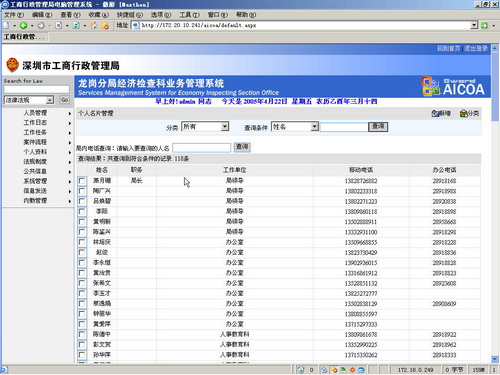Click the orange gear icon in status bar

[x=352, y=370]
